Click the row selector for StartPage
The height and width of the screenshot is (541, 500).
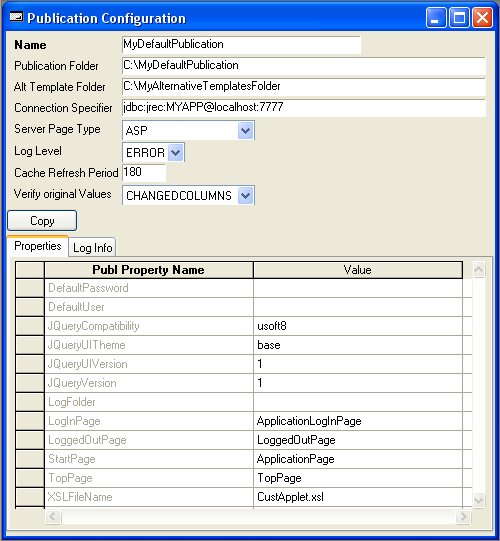30,459
